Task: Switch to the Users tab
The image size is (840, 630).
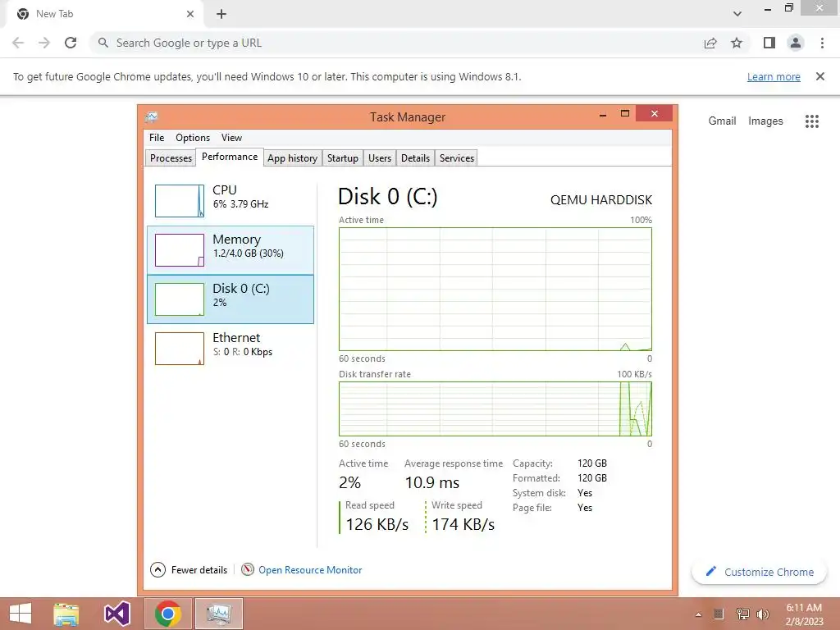Action: (380, 158)
